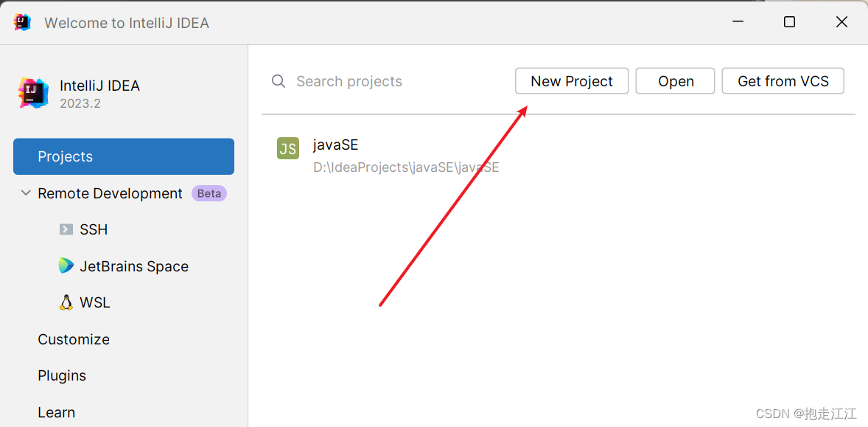
Task: Click the Beta badge
Action: pyautogui.click(x=209, y=194)
